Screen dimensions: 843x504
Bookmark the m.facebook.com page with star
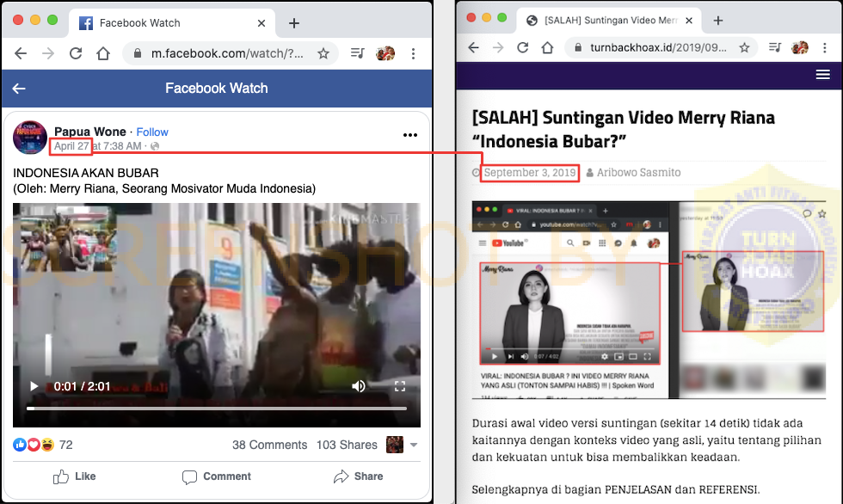pyautogui.click(x=323, y=53)
